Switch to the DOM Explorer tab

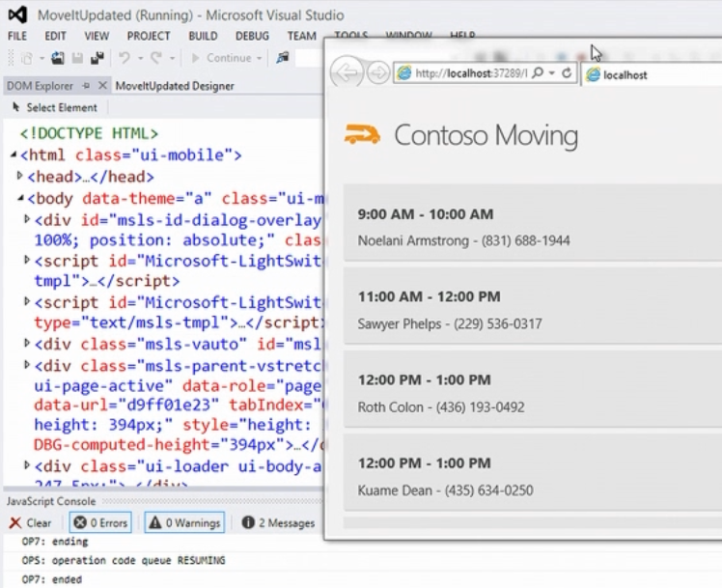pos(41,86)
